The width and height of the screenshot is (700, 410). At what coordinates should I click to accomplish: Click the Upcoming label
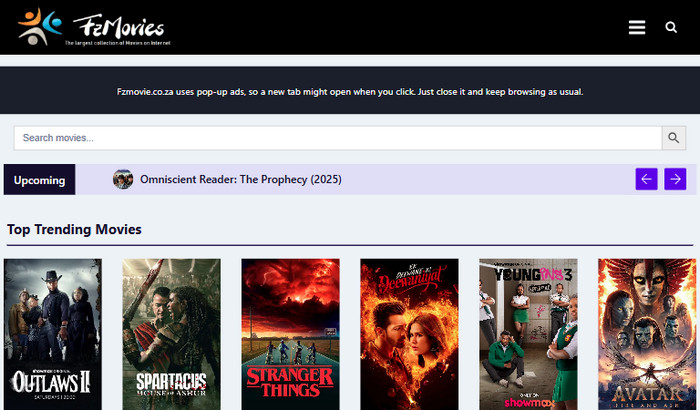39,180
